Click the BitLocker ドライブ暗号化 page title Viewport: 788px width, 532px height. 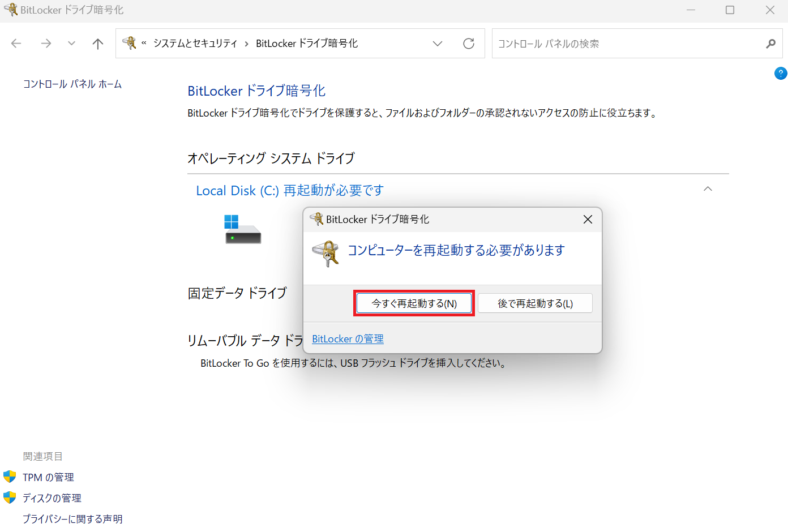(x=256, y=91)
